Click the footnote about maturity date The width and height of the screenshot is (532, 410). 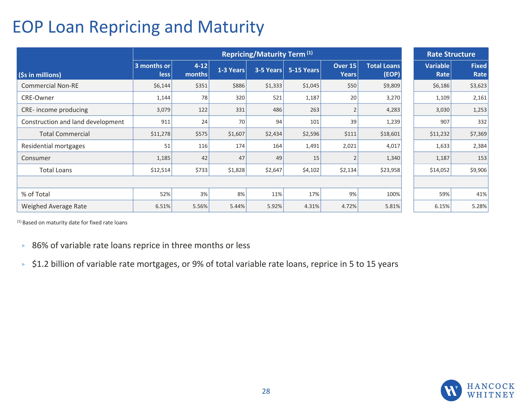pos(72,222)
